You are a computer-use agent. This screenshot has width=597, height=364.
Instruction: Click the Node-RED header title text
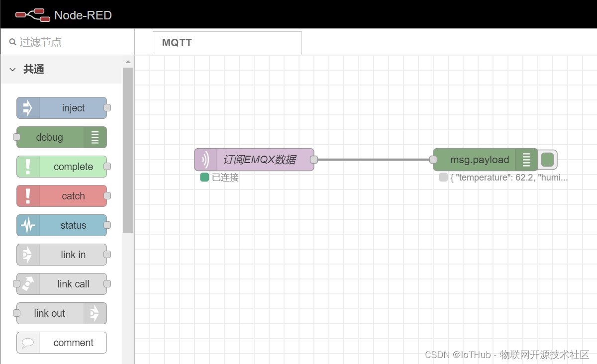[x=83, y=15]
